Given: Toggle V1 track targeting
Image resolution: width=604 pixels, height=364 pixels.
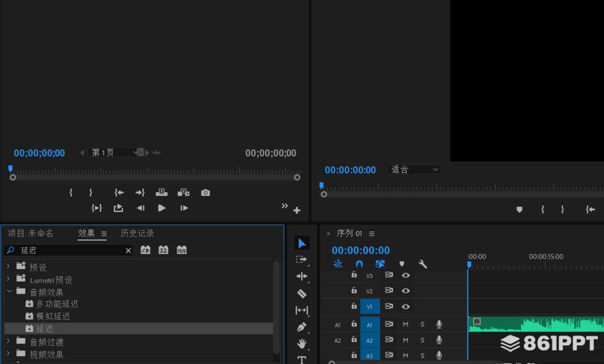Looking at the screenshot, I should coord(370,307).
